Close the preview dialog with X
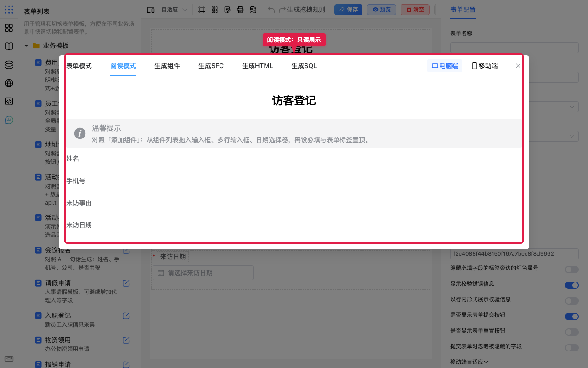588x368 pixels. click(x=518, y=66)
